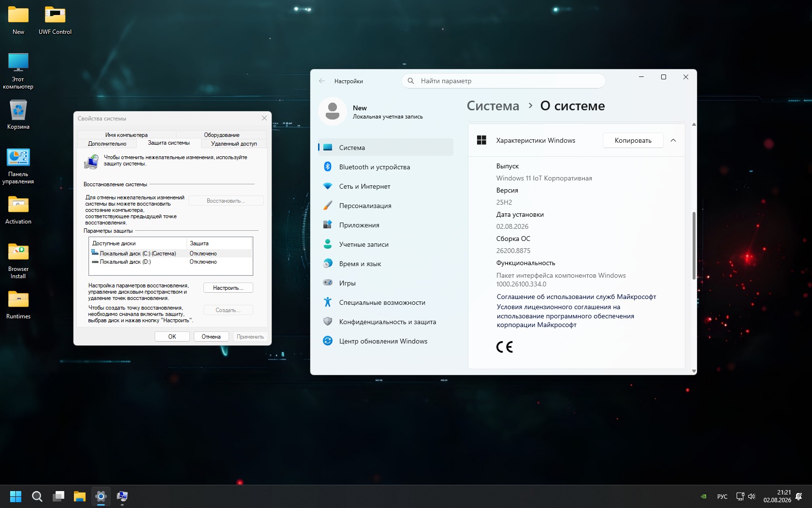The width and height of the screenshot is (812, 508).
Task: Select the Корзина recycle bin icon
Action: tap(18, 115)
